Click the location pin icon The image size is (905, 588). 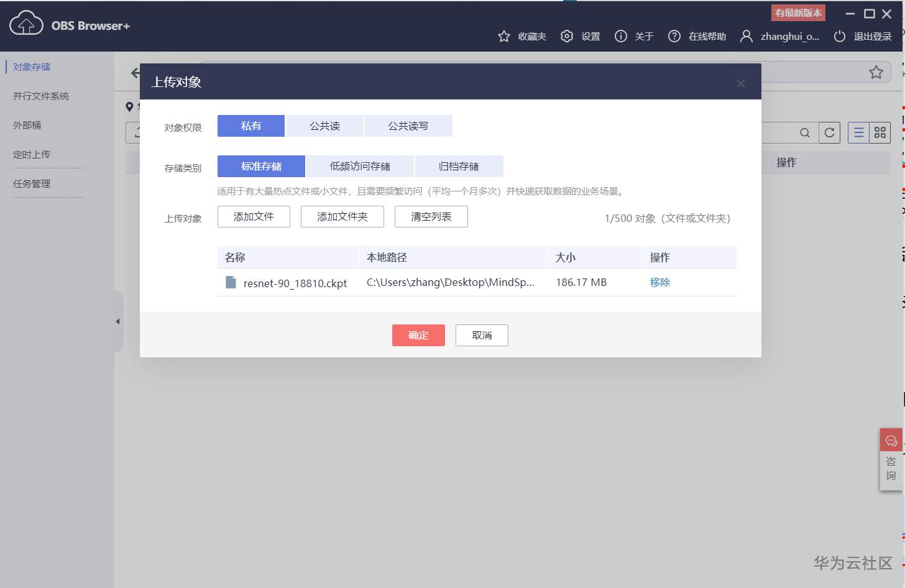point(129,107)
